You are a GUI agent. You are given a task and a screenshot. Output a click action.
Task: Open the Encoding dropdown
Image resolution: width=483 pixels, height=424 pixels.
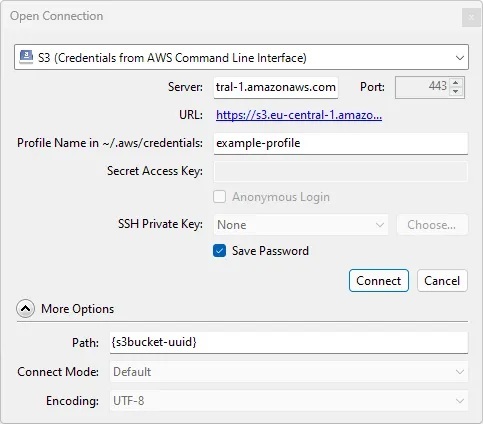pos(289,401)
